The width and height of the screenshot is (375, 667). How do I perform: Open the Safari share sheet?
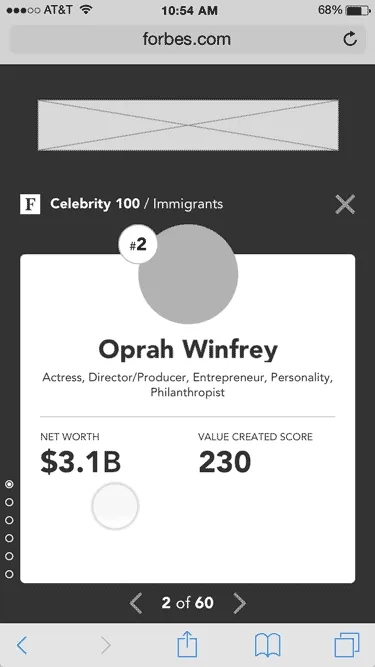click(187, 644)
